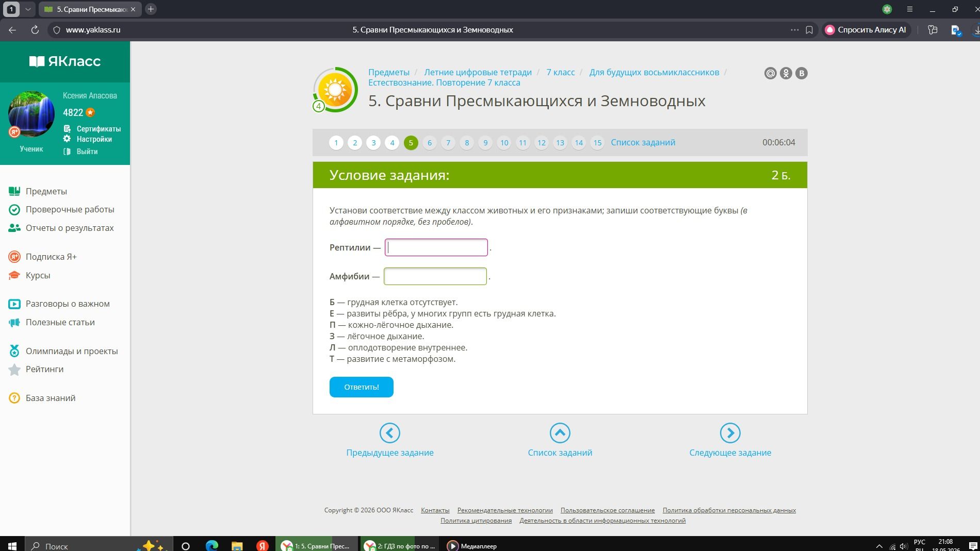Go to task number 3

tap(373, 143)
